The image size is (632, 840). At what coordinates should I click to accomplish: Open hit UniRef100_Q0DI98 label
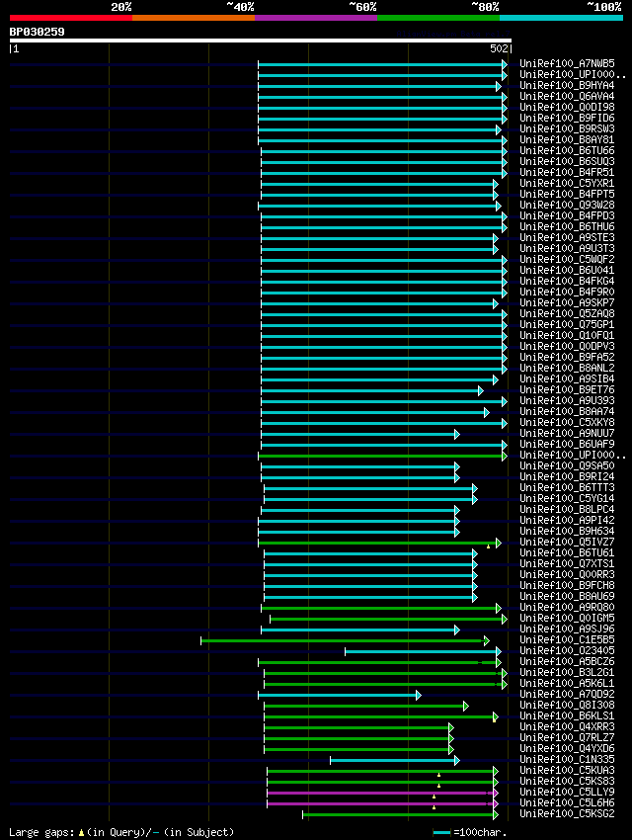click(x=567, y=107)
